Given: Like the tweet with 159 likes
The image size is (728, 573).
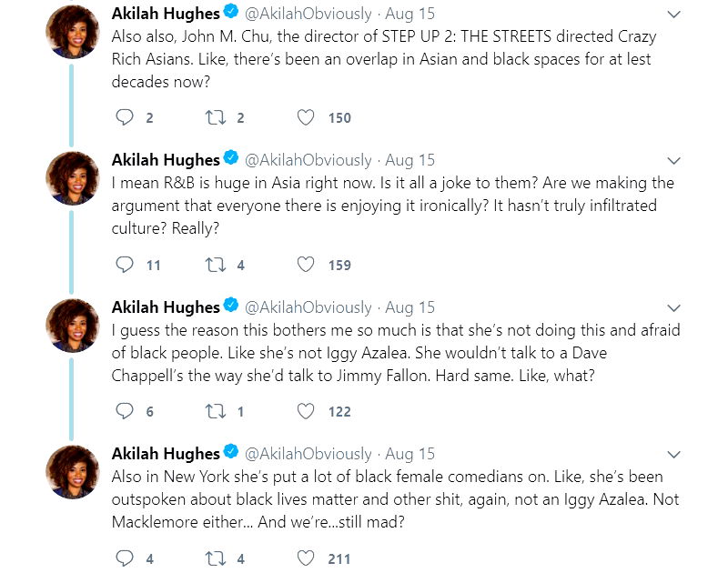Looking at the screenshot, I should coord(307,265).
